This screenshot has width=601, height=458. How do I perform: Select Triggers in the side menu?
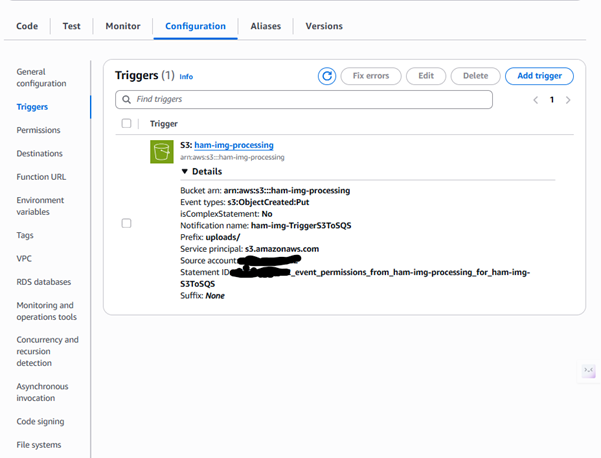point(32,107)
